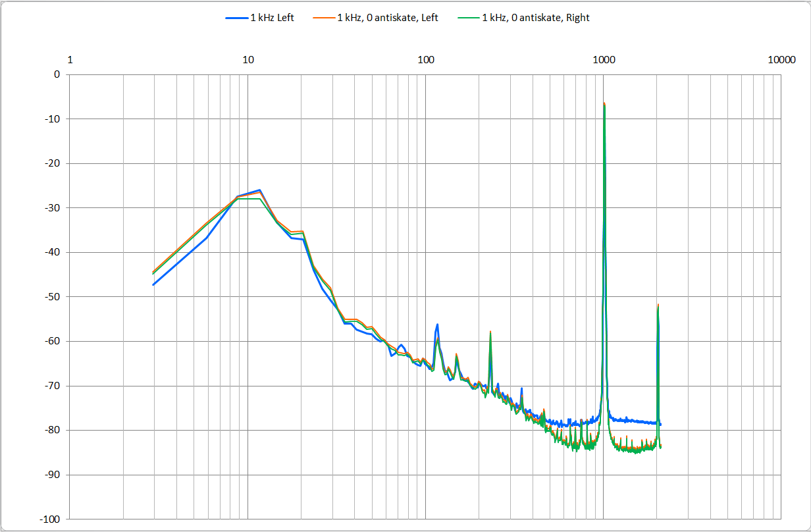The width and height of the screenshot is (811, 532).
Task: Select y-axis label -30
Action: click(51, 208)
